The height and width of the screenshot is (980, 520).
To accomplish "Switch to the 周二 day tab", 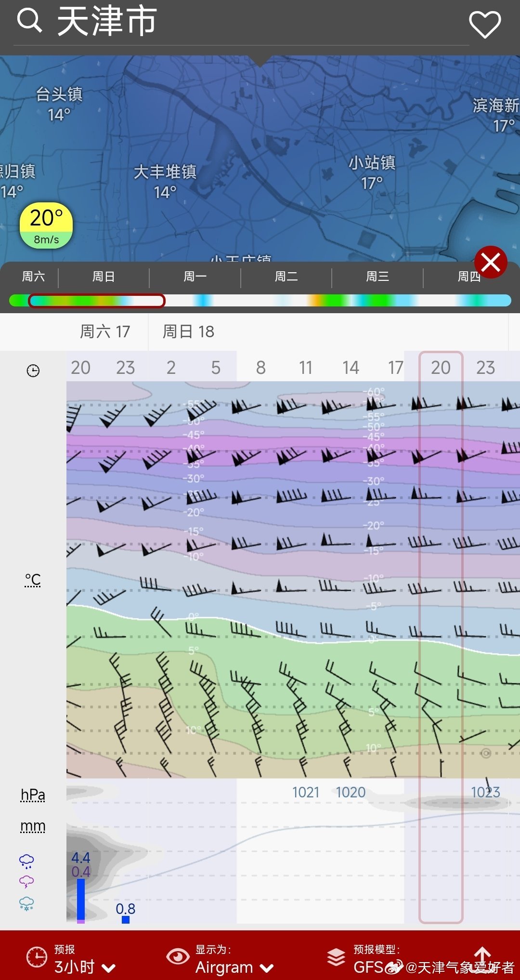I will tap(286, 277).
